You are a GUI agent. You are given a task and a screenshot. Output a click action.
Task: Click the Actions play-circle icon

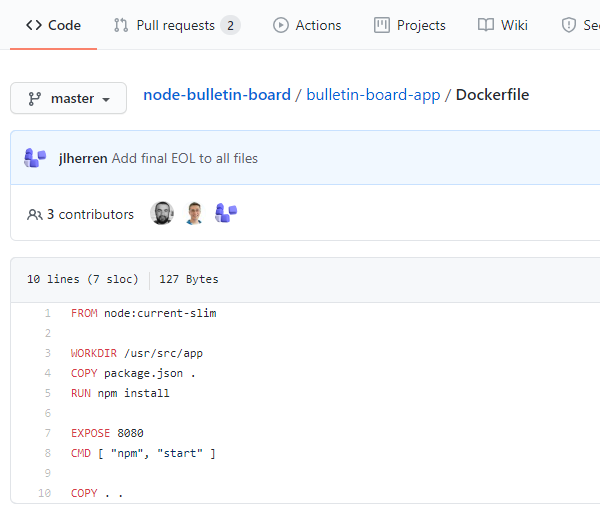[281, 25]
